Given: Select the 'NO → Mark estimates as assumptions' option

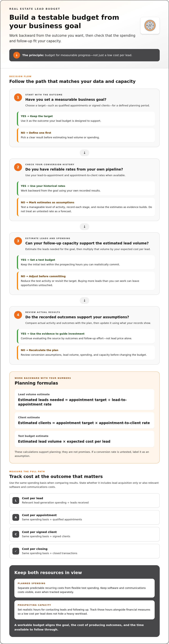Looking at the screenshot, I should 86,207.
